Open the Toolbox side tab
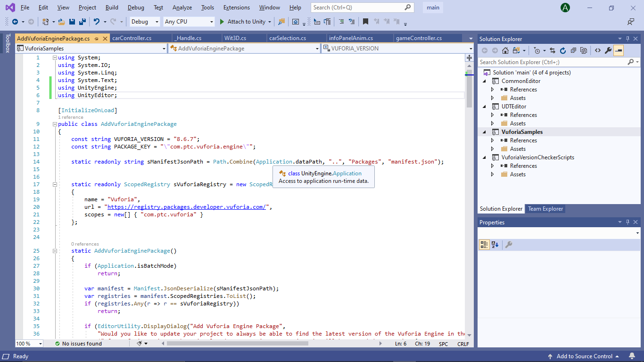The image size is (644, 362). point(7,43)
